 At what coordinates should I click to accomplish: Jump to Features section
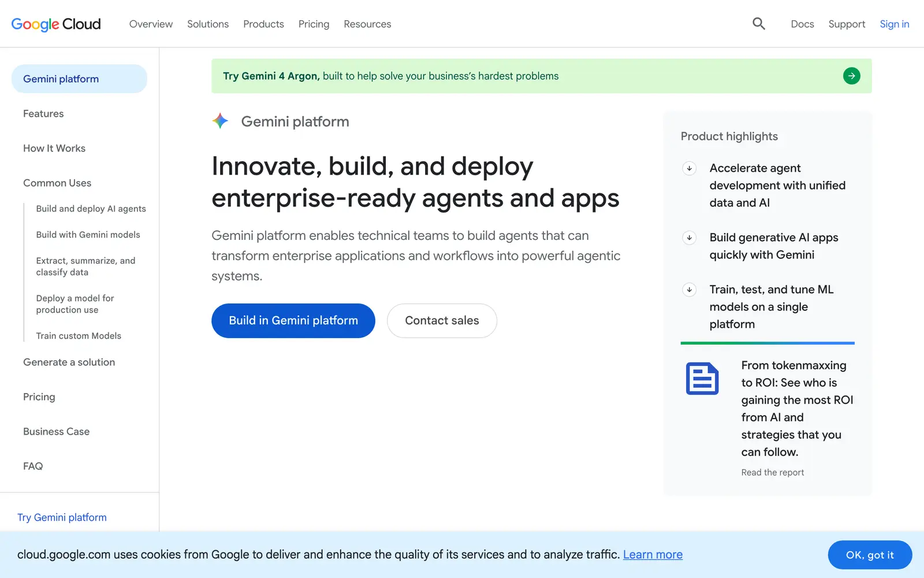(43, 113)
